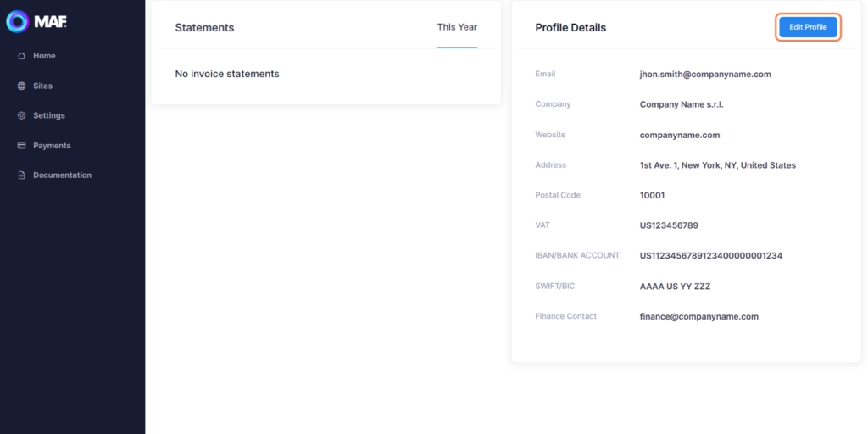Click the card icon beside Payments

[x=22, y=146]
